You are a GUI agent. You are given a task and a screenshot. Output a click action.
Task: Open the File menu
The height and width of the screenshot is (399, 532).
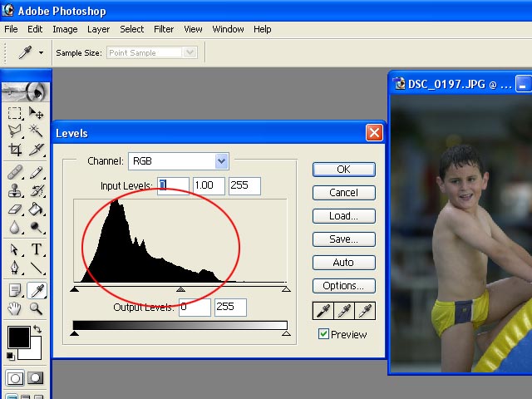tap(11, 29)
